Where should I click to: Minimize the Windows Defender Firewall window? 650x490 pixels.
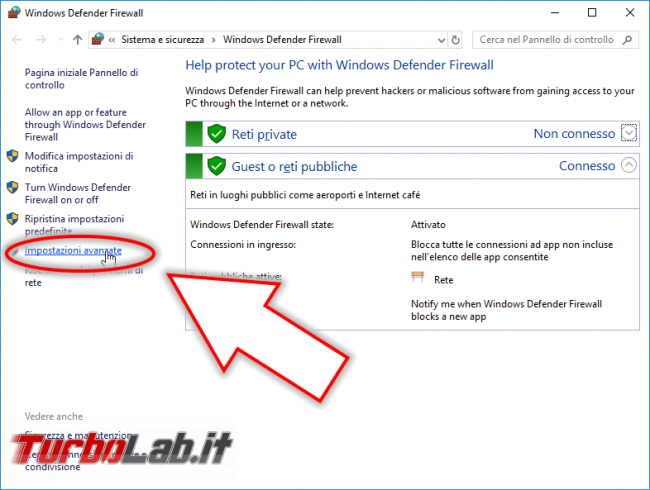555,13
